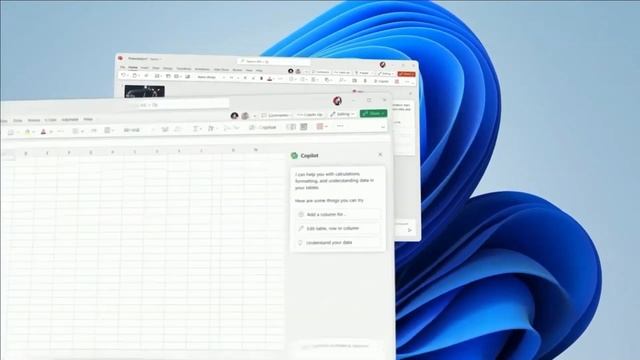Open the Editing mode dropdown in PowerPoint
This screenshot has height=360, width=640.
coord(386,74)
